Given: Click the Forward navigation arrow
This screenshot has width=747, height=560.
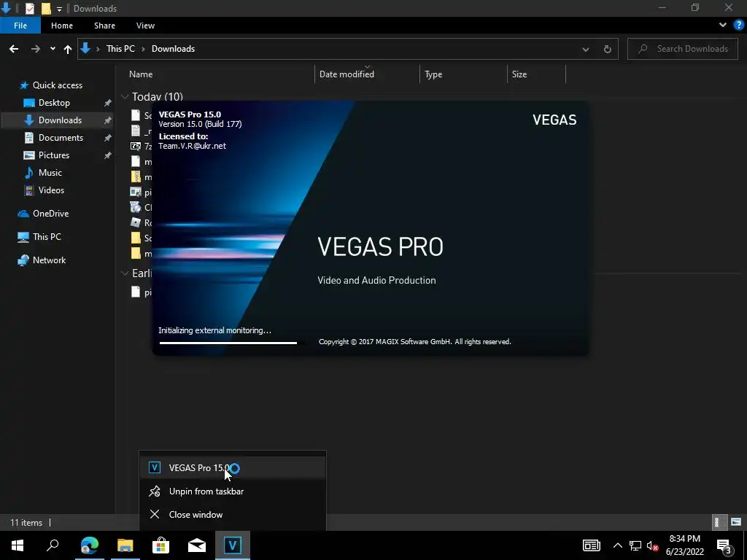Looking at the screenshot, I should 36,49.
